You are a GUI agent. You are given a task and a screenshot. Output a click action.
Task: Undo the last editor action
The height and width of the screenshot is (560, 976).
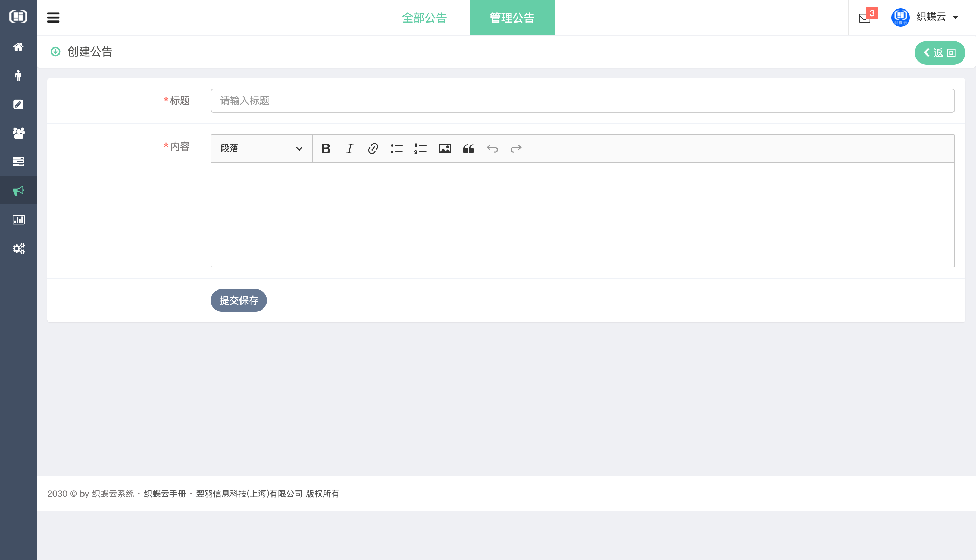[x=492, y=148]
